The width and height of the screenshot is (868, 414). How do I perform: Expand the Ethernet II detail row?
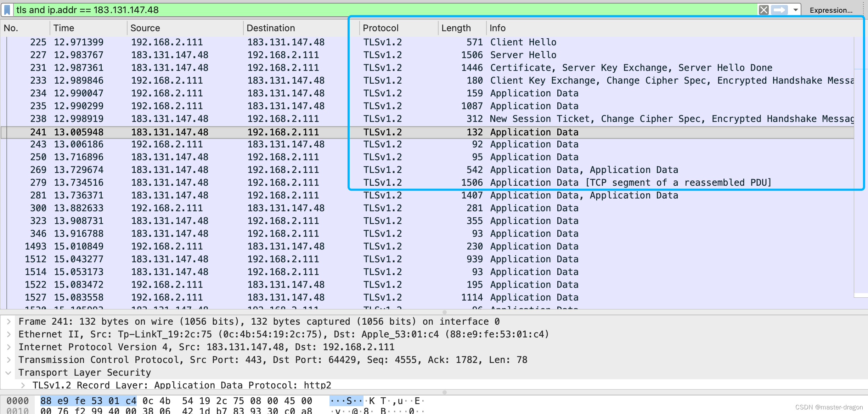click(9, 334)
